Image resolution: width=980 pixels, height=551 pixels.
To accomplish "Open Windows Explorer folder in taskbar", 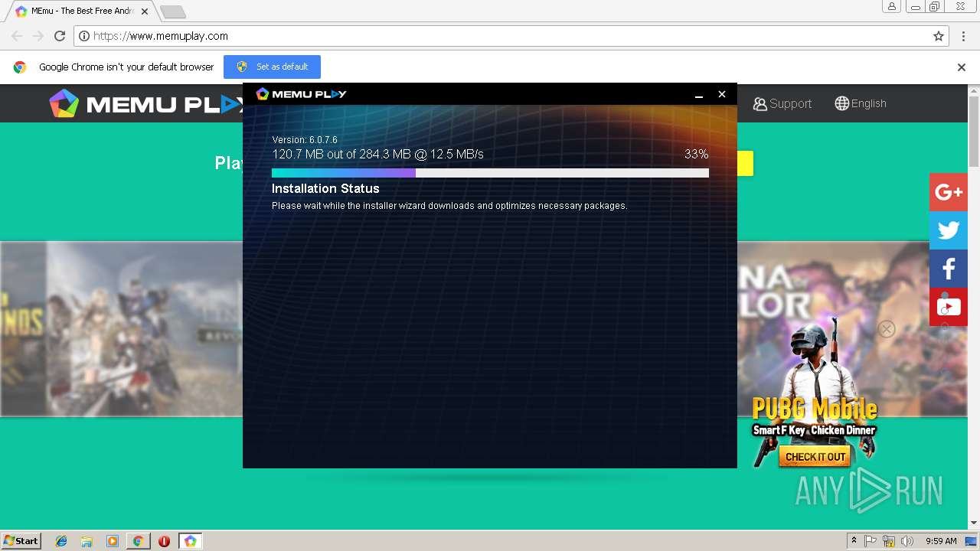I will (x=87, y=541).
